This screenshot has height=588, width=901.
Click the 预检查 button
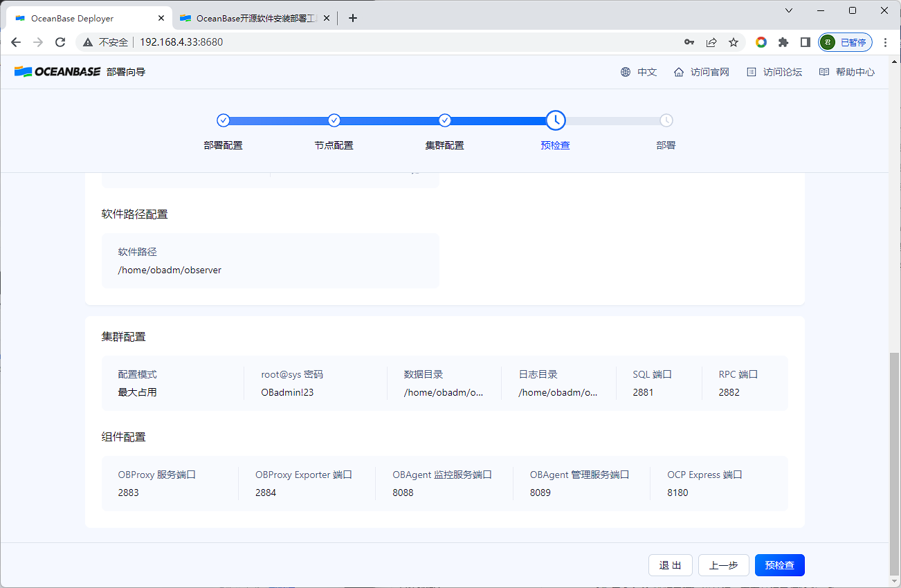tap(780, 565)
